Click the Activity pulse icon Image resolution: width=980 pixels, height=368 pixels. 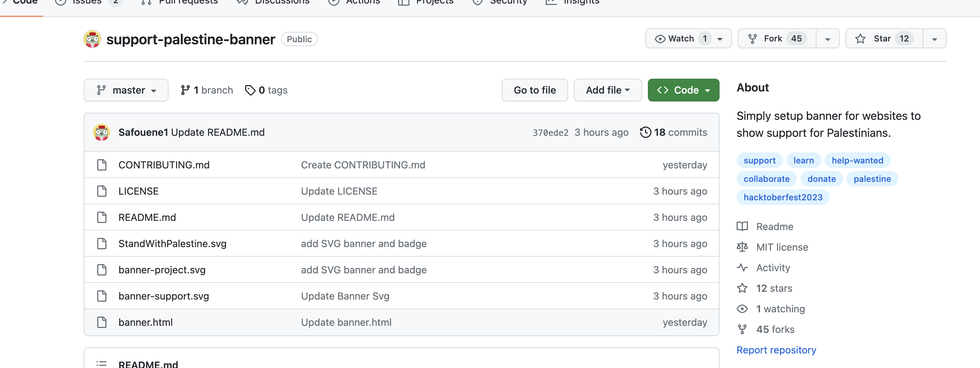click(x=742, y=267)
